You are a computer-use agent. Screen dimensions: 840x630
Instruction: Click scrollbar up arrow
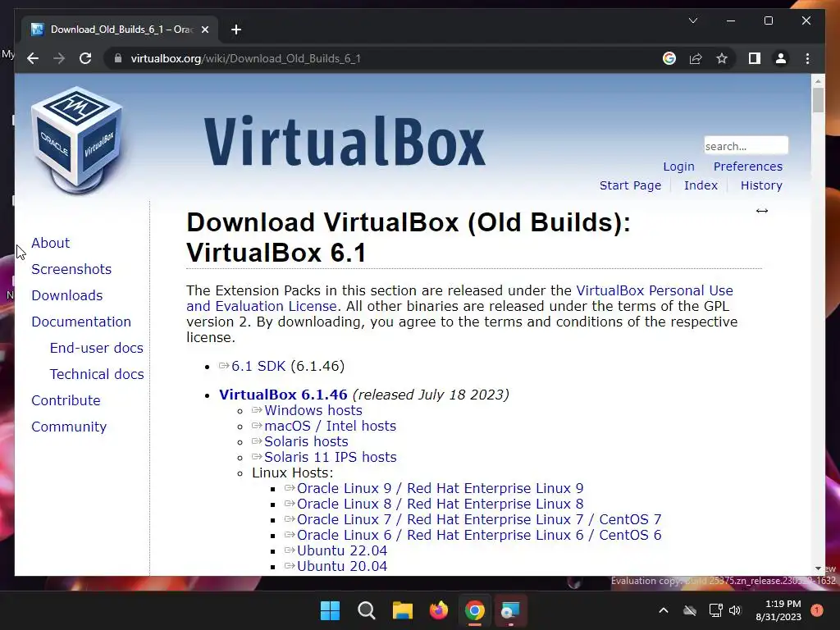point(818,81)
